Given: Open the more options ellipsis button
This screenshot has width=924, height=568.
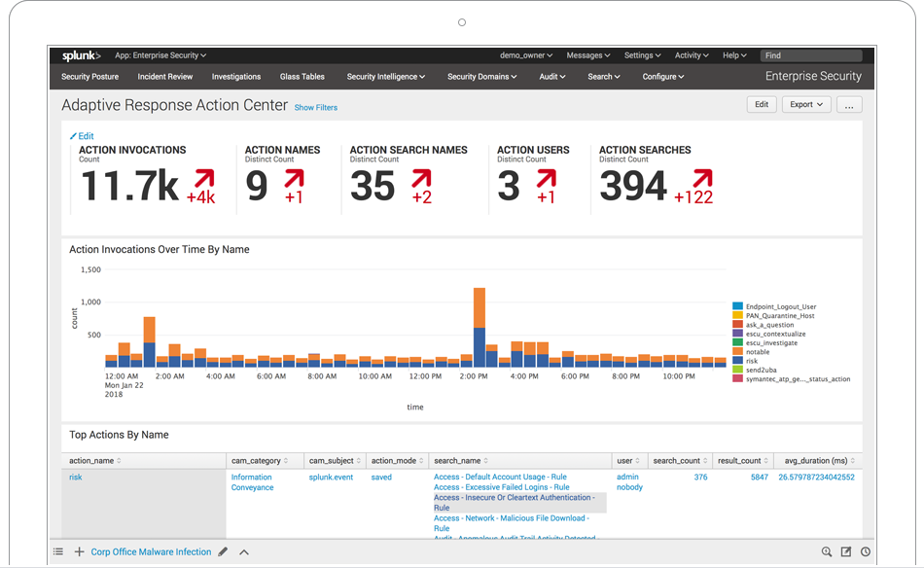Looking at the screenshot, I should coord(849,104).
